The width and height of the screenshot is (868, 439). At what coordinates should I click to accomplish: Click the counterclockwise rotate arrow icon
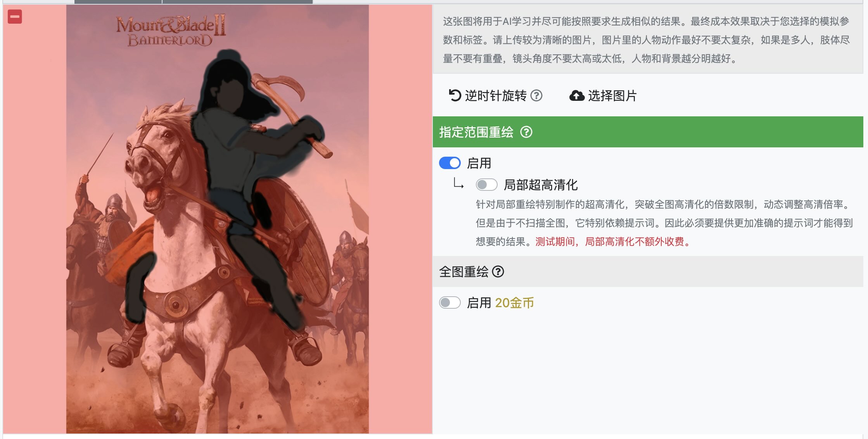point(455,95)
